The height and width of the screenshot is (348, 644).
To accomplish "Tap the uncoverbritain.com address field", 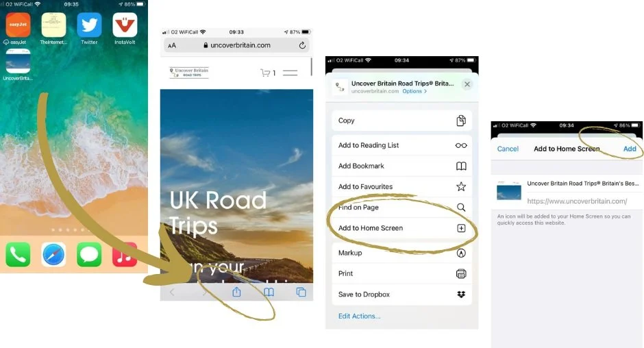I will coord(236,45).
